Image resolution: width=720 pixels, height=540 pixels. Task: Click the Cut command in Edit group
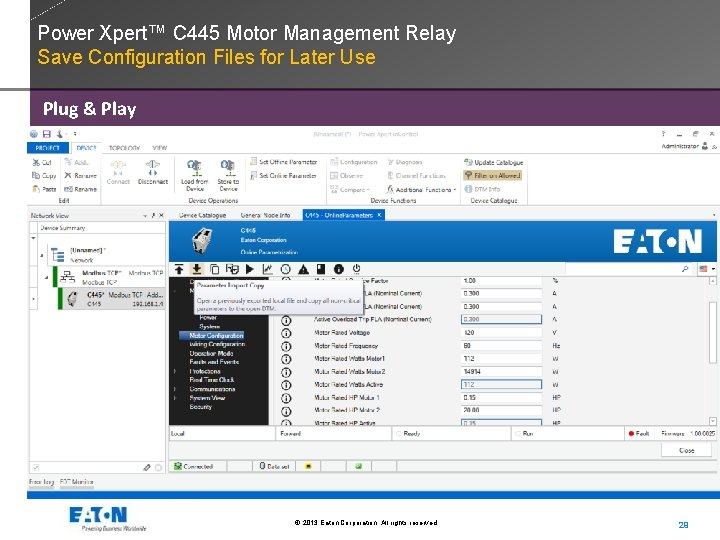pos(42,163)
